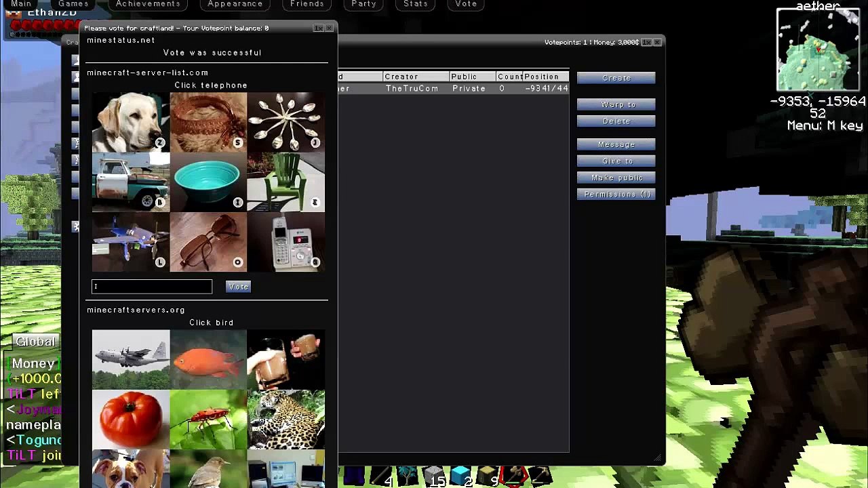Click the Click bird instruction text

[x=211, y=323]
